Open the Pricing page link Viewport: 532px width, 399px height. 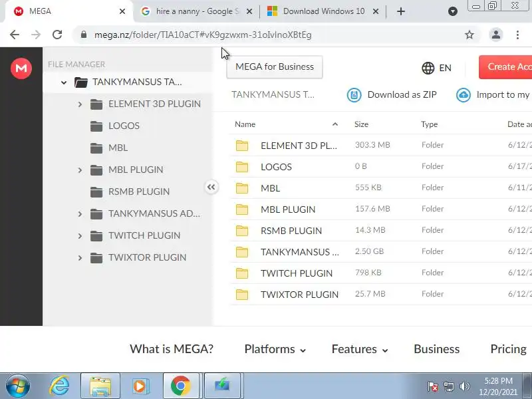(x=508, y=348)
